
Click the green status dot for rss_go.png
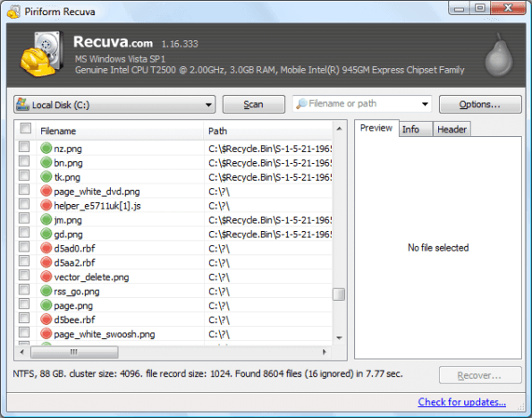[46, 291]
